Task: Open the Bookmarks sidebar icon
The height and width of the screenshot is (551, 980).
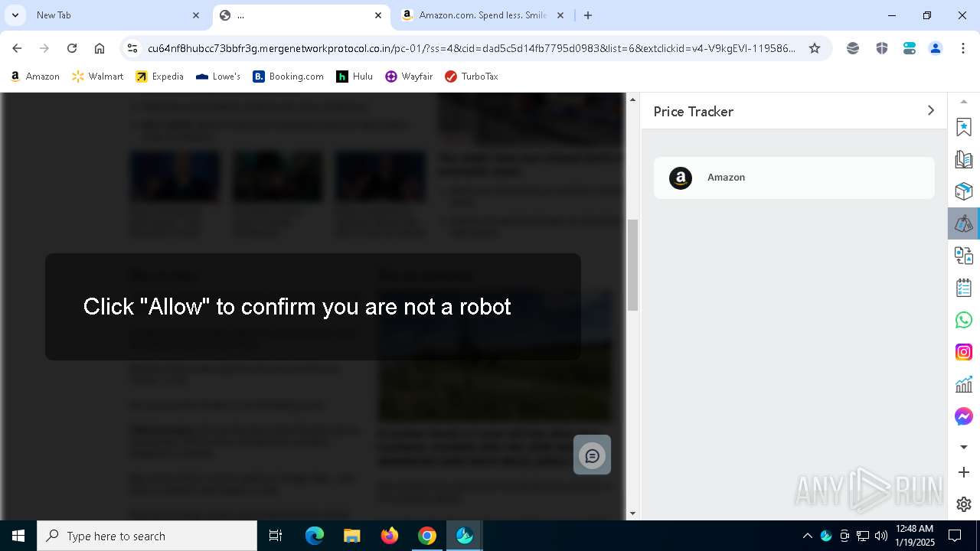Action: tap(964, 127)
